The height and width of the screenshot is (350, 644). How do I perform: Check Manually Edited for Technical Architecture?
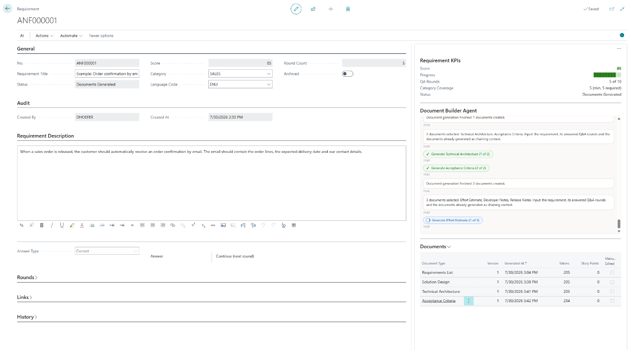click(x=612, y=291)
